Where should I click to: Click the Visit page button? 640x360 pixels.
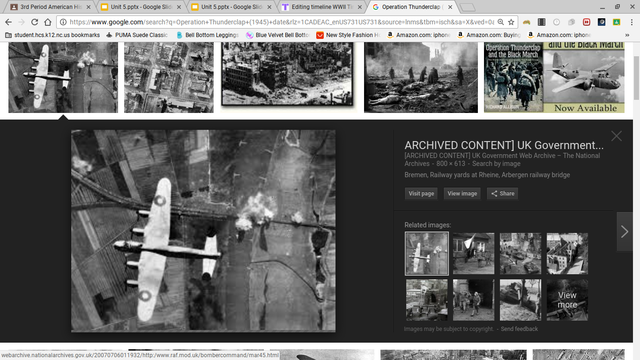point(421,193)
